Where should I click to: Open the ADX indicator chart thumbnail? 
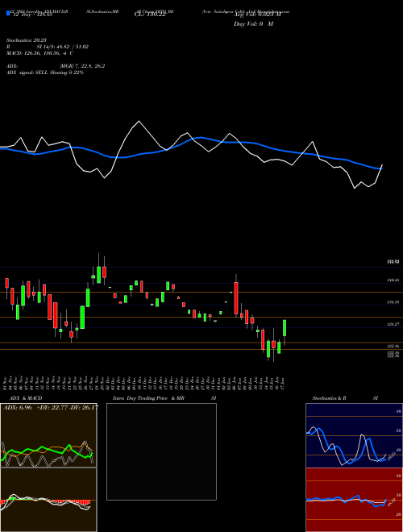click(48, 435)
